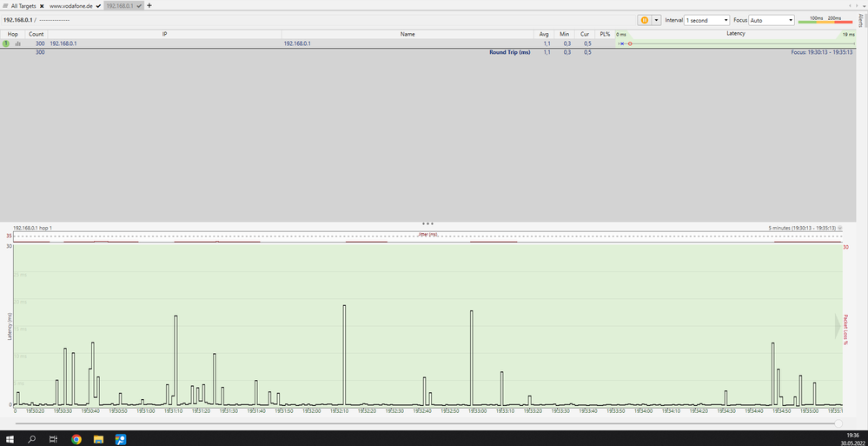Close the All Targets tab with its X
Image resolution: width=868 pixels, height=446 pixels.
[42, 5]
